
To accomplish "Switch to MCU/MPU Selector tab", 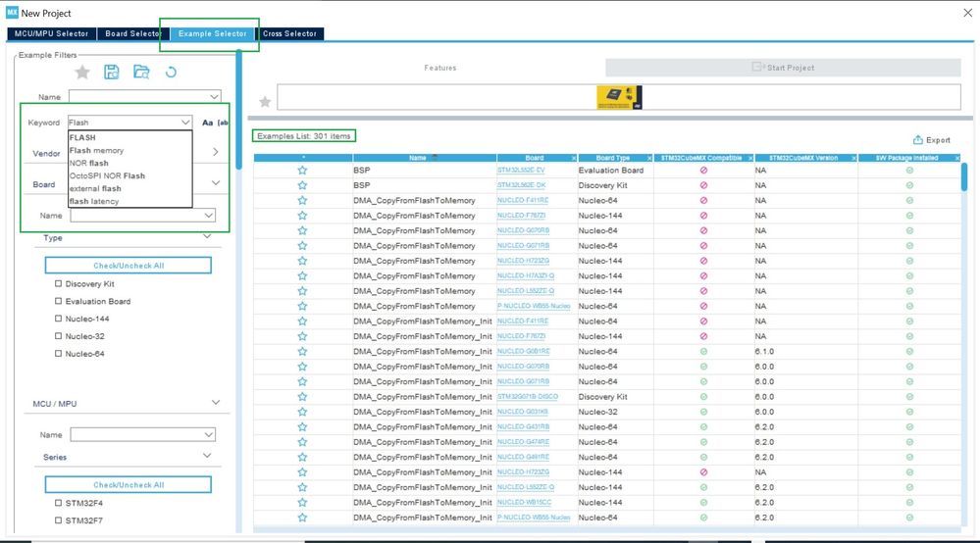I will coord(51,33).
